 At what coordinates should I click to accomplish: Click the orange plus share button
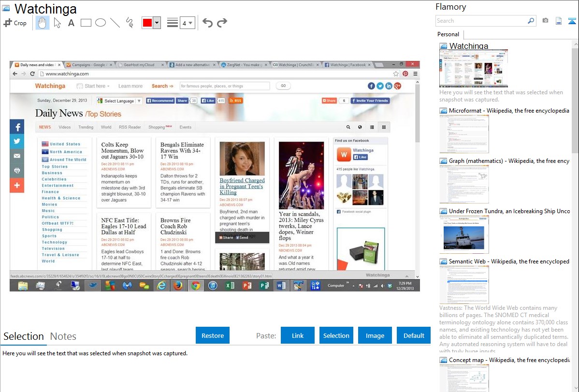tap(17, 185)
